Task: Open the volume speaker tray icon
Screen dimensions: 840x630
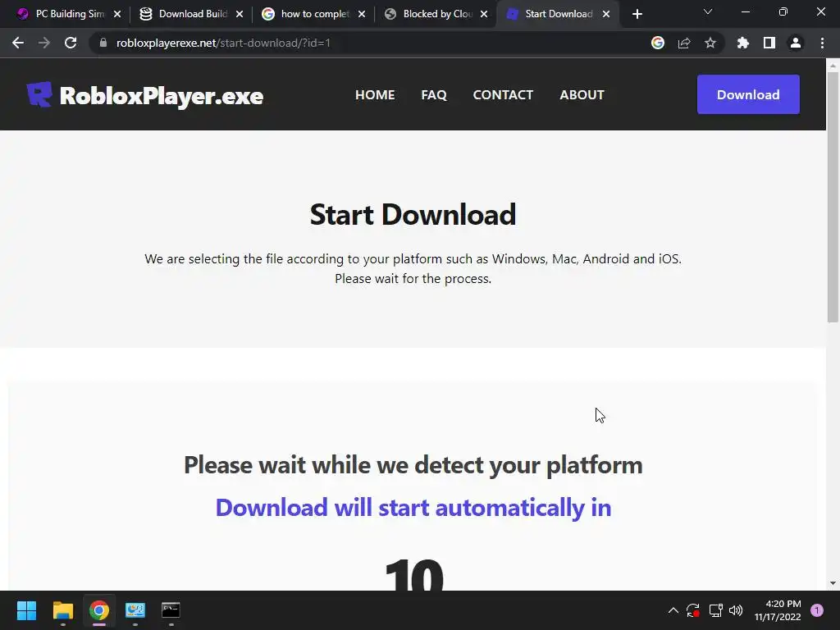Action: click(x=736, y=610)
